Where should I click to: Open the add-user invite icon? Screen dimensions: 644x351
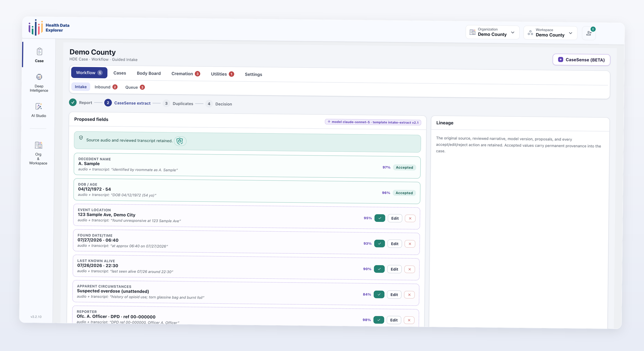[x=588, y=33]
